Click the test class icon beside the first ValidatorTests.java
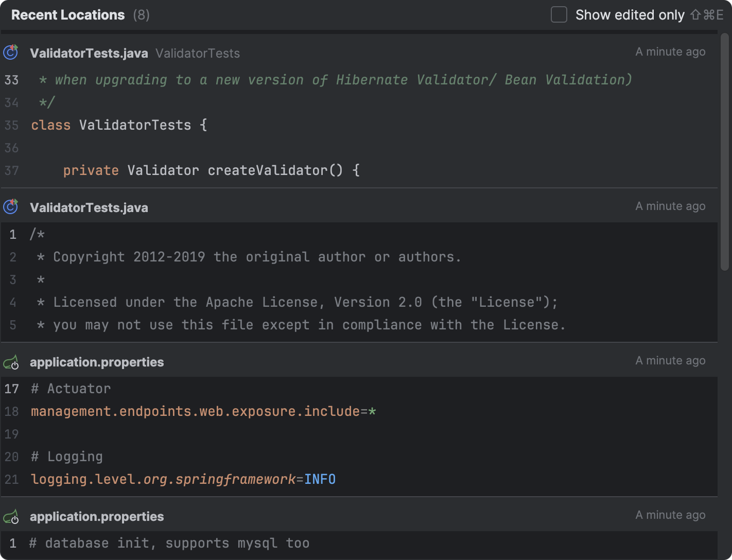This screenshot has height=560, width=732. click(x=10, y=52)
